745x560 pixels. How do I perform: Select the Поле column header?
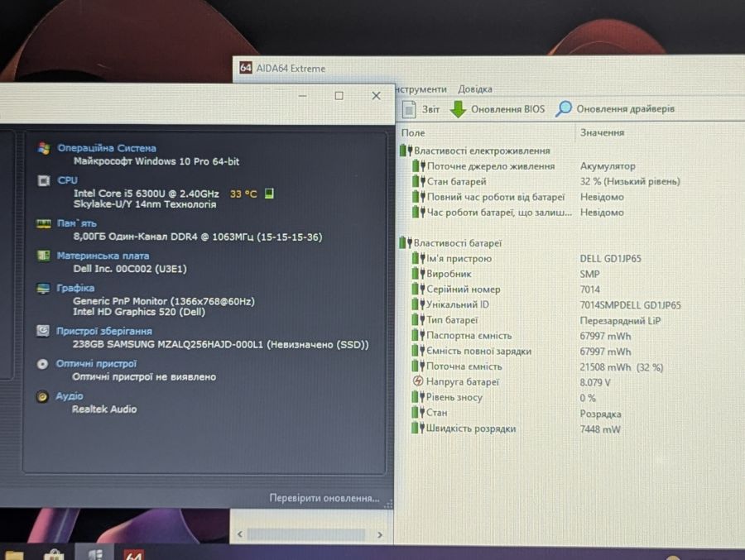tap(413, 133)
